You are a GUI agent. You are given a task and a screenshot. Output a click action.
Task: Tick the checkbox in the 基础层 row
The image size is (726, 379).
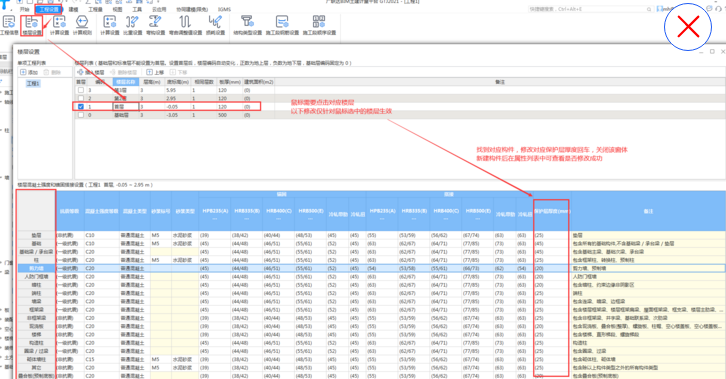(81, 115)
